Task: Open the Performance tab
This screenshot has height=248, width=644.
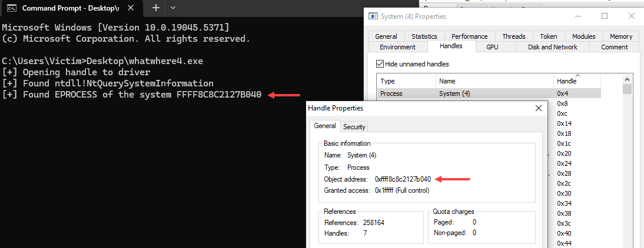Action: [x=469, y=36]
